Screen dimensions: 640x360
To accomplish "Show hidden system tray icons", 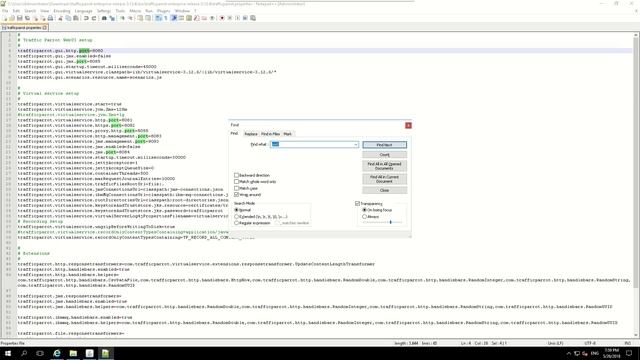I will pos(569,353).
